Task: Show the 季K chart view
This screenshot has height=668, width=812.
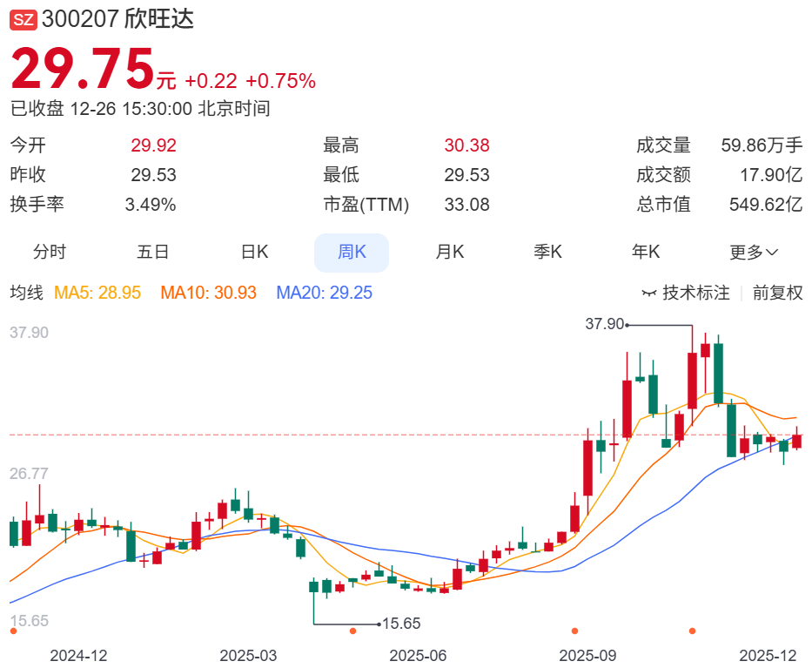Action: pos(548,253)
